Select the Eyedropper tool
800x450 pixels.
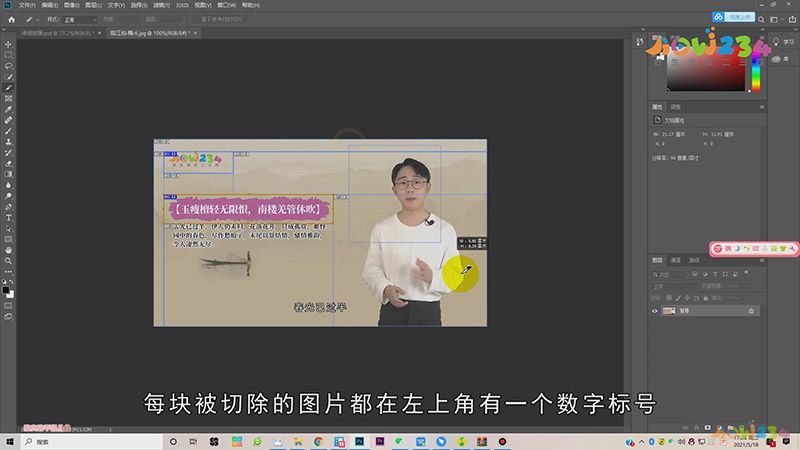tap(8, 109)
